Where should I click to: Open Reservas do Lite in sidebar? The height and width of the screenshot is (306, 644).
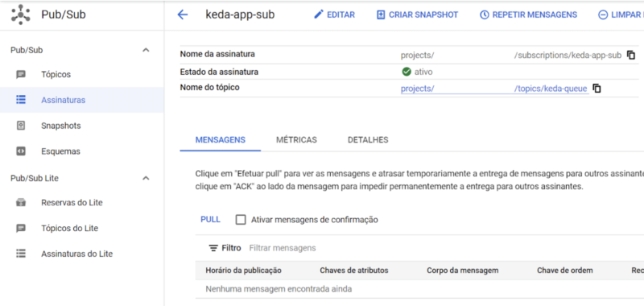pos(72,202)
